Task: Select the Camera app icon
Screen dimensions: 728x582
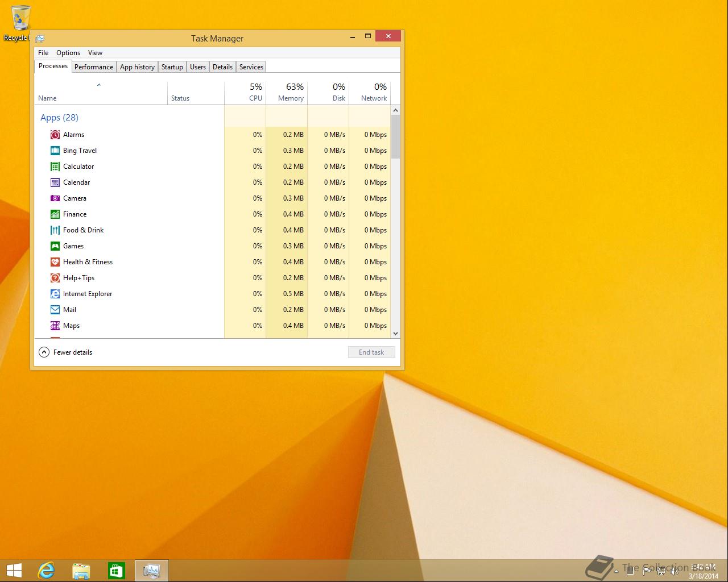Action: coord(55,198)
